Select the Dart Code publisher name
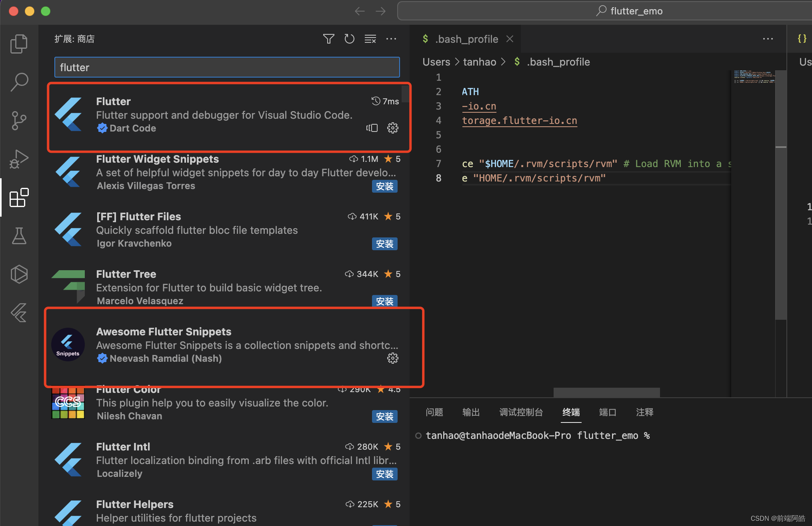The image size is (812, 526). pos(133,128)
